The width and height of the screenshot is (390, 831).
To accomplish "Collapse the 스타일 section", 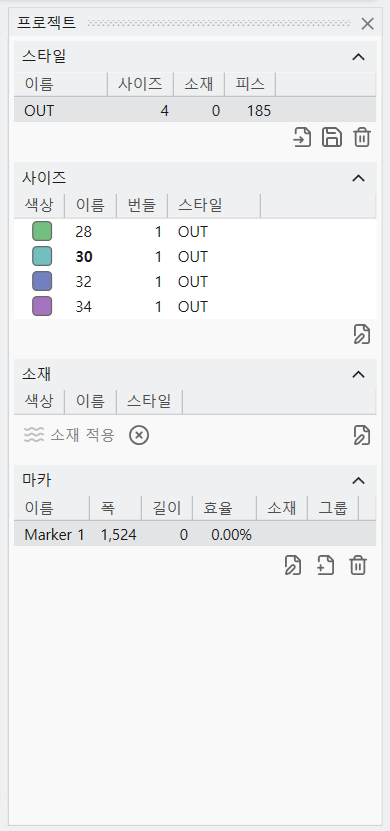I will pyautogui.click(x=359, y=56).
